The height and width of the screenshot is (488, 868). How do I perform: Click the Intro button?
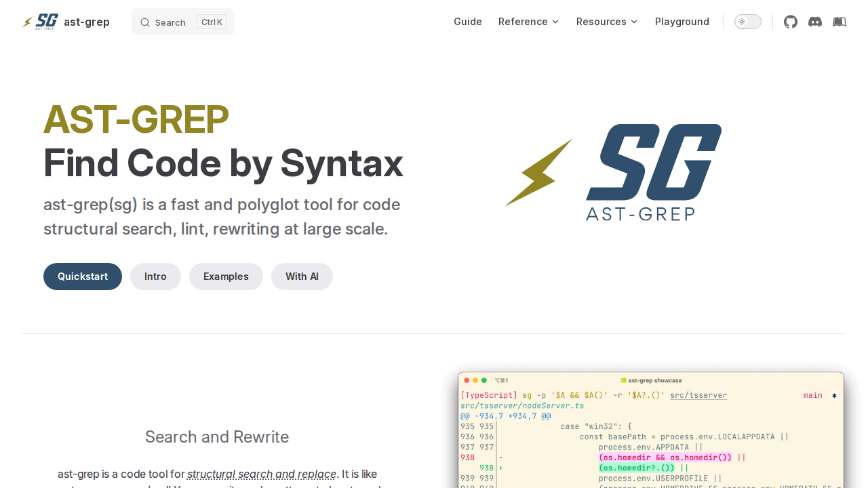[x=155, y=277]
